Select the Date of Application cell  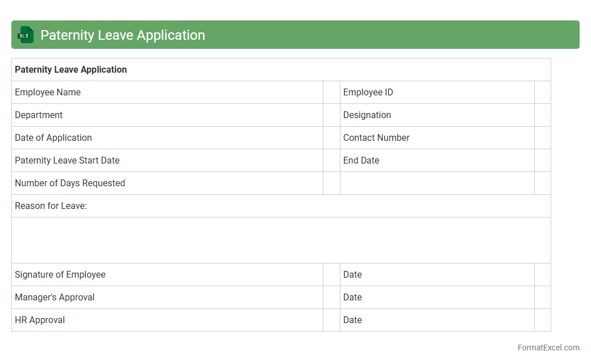tap(53, 138)
